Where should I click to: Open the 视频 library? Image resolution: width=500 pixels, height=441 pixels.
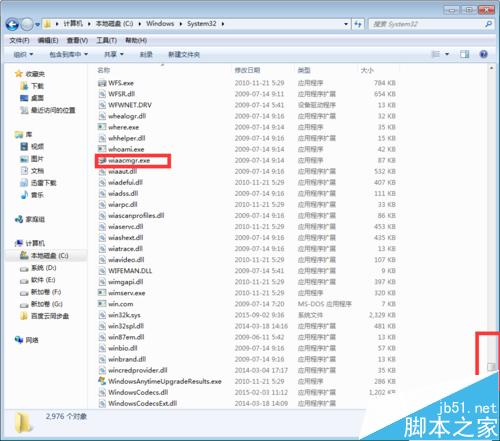37,146
